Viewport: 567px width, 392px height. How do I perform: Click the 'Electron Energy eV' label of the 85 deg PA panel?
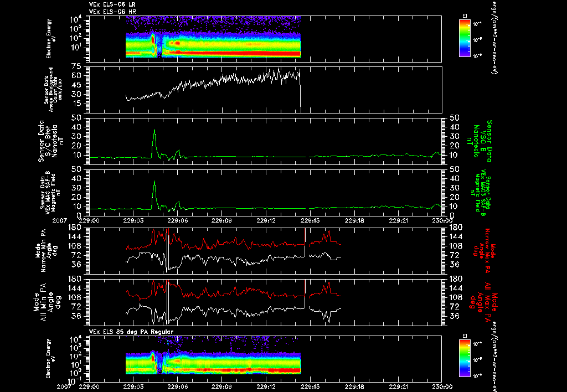(51, 359)
